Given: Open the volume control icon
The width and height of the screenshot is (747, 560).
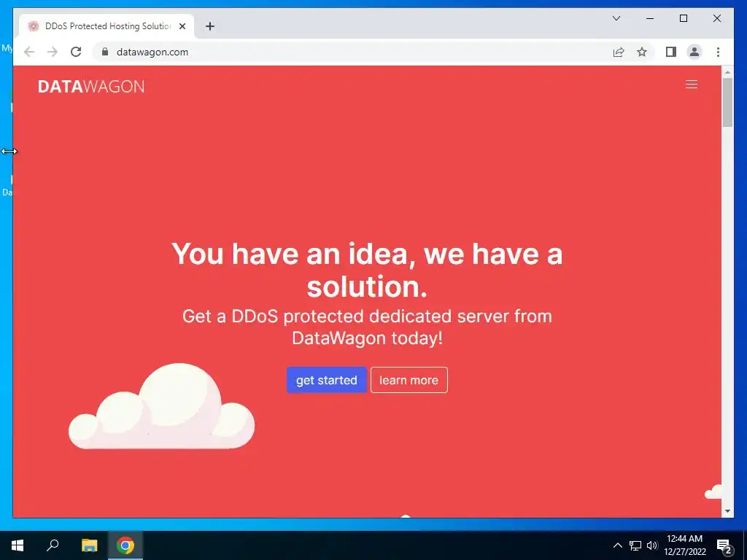Looking at the screenshot, I should 652,545.
